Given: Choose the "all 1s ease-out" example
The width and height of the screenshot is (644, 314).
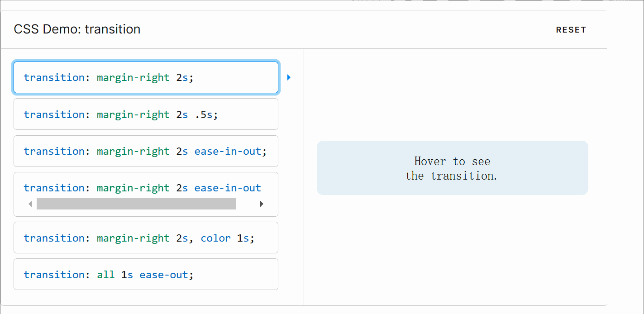Looking at the screenshot, I should [x=146, y=274].
